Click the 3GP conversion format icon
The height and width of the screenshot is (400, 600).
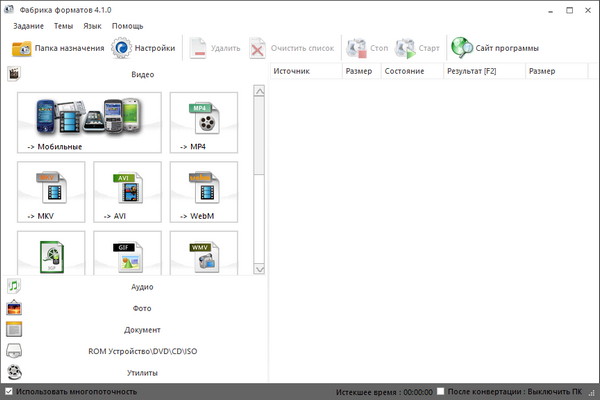51,254
